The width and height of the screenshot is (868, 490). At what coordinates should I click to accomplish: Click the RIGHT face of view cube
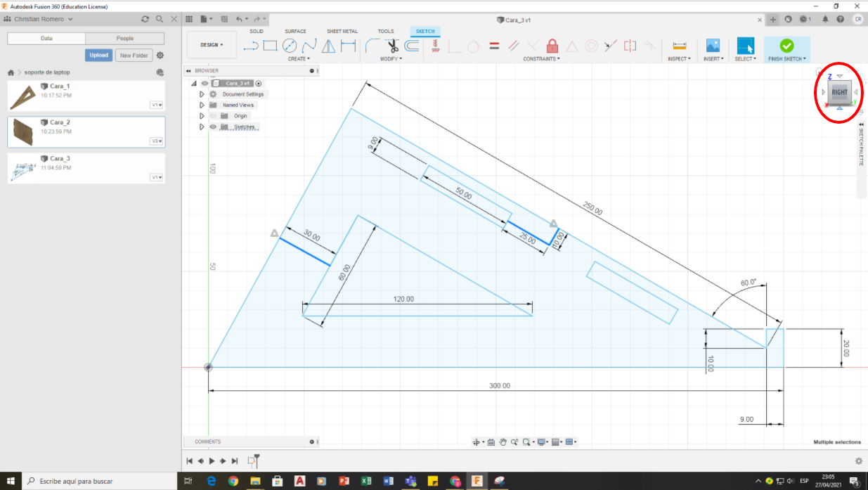840,92
